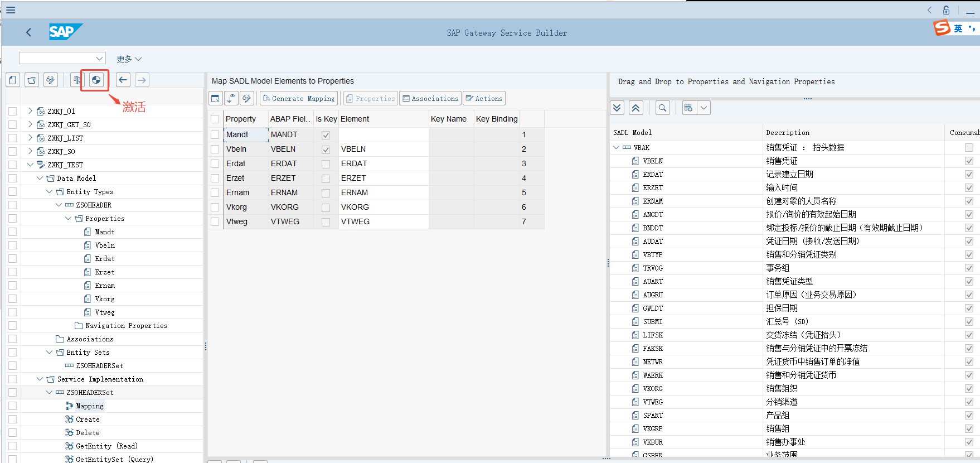The image size is (980, 463).
Task: Expand the ZXKJ_01 project node
Action: 30,111
